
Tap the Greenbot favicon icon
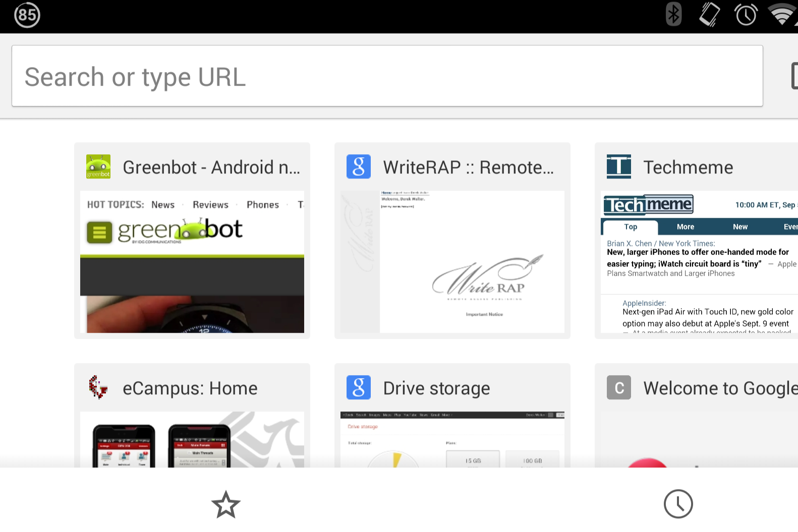[x=98, y=167]
